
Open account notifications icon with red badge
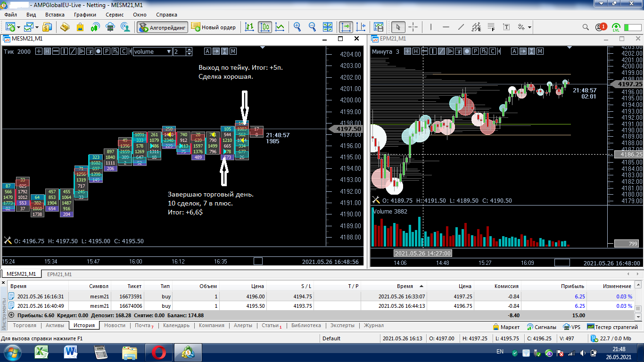coord(601,27)
